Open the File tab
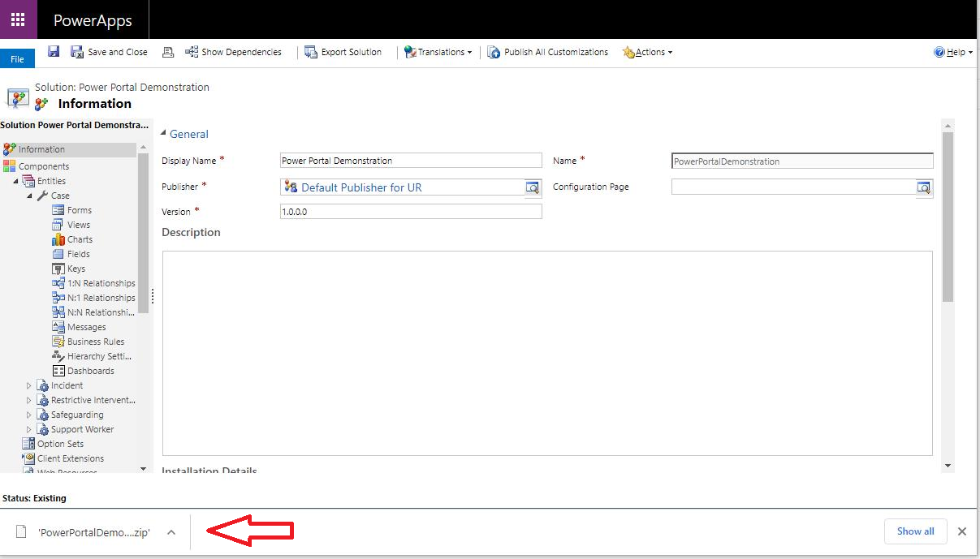 (x=17, y=59)
